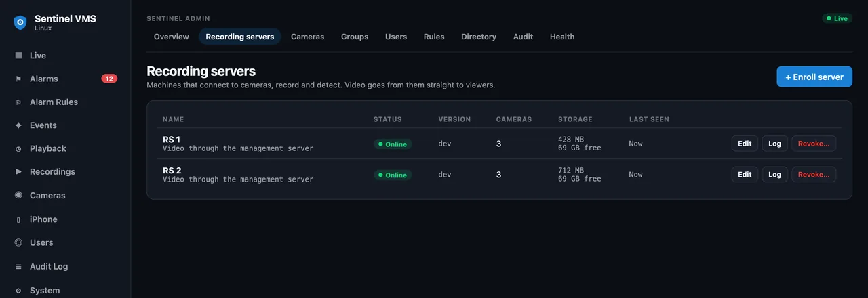
Task: Click the iPhone device icon
Action: point(18,219)
